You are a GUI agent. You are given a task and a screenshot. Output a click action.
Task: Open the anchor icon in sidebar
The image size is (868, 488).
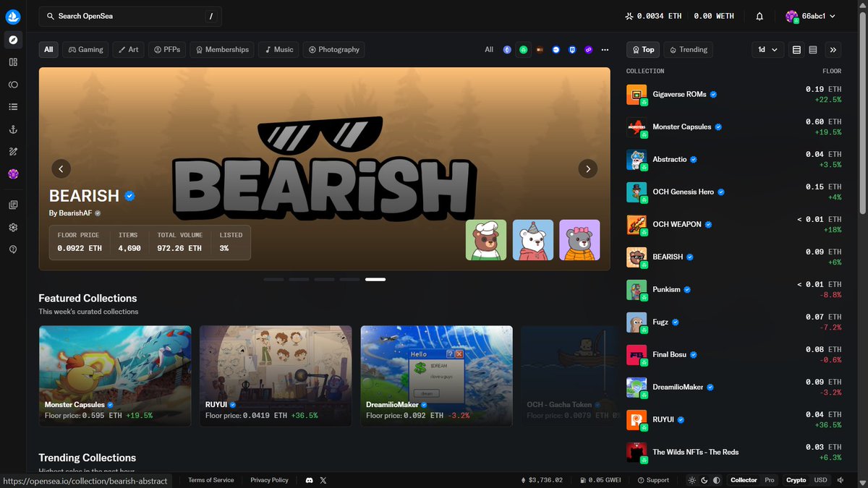[x=13, y=129]
